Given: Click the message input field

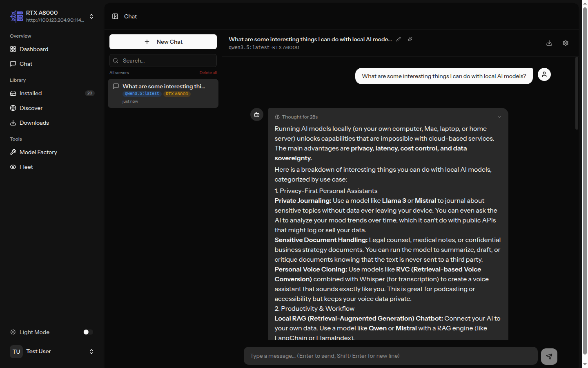Looking at the screenshot, I should point(390,356).
